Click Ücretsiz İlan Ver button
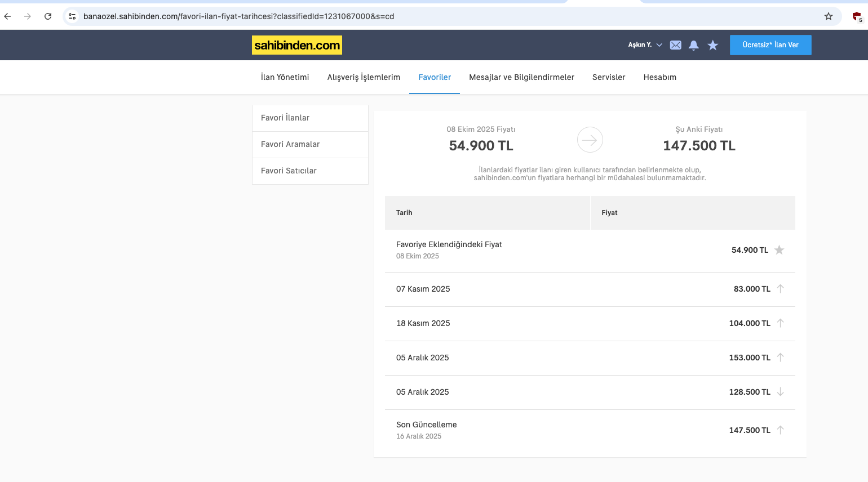This screenshot has height=482, width=868. (x=770, y=45)
